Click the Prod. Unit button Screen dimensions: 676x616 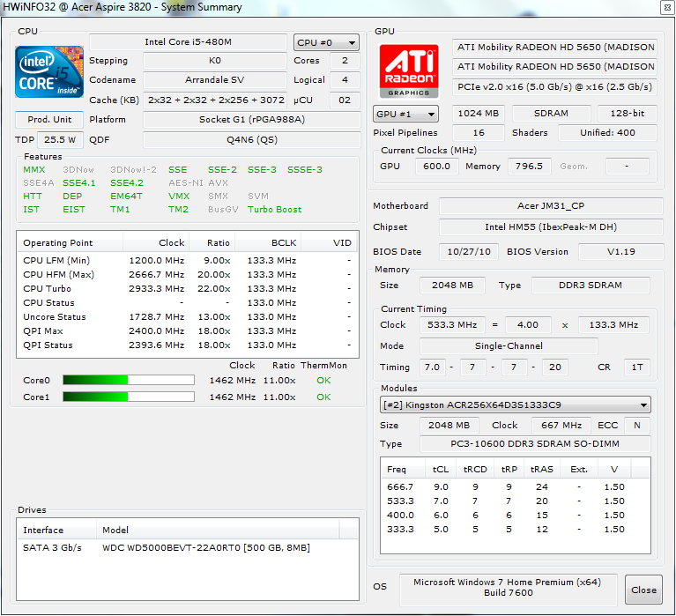coord(49,119)
